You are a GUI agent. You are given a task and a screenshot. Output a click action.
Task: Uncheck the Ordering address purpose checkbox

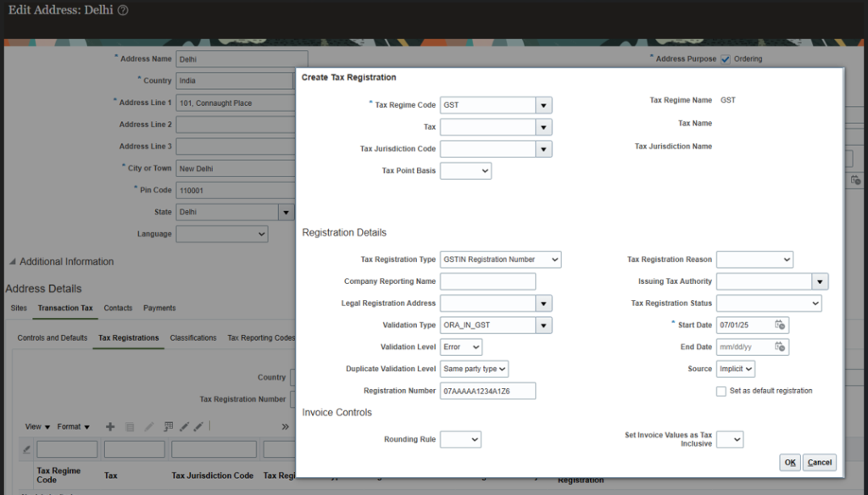[725, 58]
